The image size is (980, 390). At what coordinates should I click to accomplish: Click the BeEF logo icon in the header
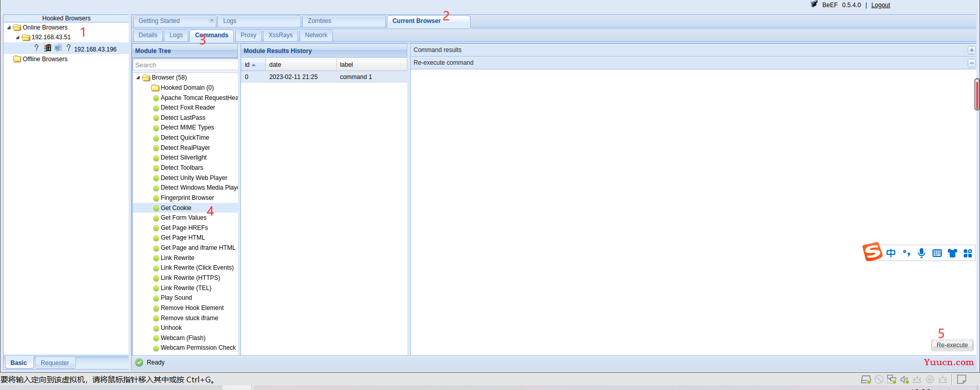tap(814, 4)
